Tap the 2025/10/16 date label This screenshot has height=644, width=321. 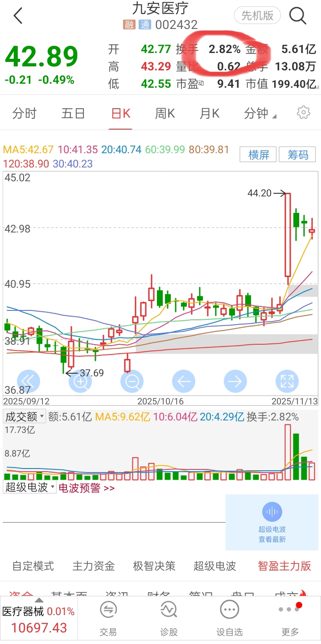(x=160, y=401)
